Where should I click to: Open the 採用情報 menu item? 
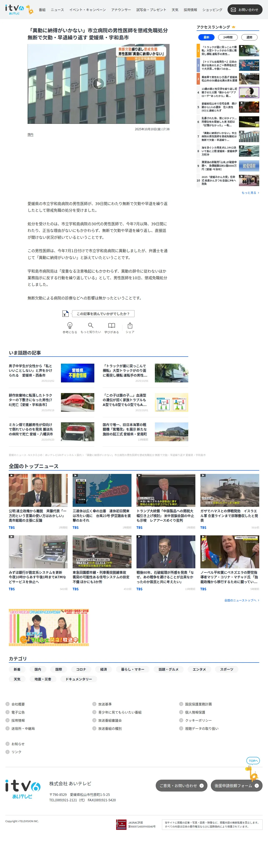[x=190, y=10]
